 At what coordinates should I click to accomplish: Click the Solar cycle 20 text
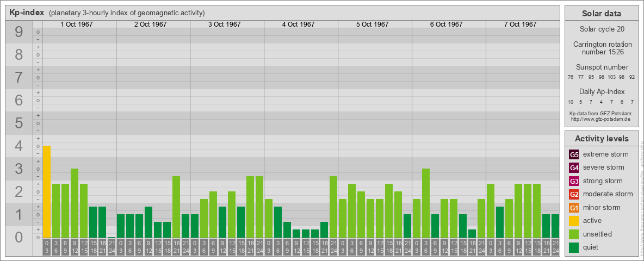pyautogui.click(x=602, y=29)
